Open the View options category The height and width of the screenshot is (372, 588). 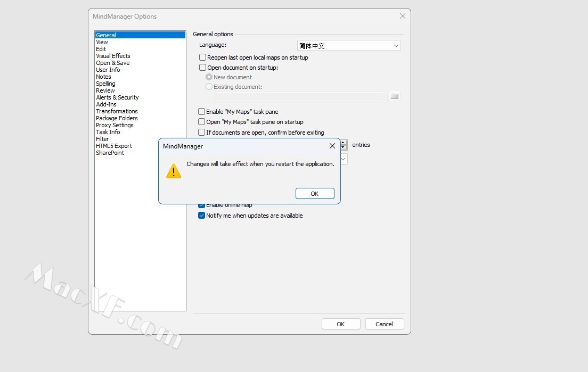tap(102, 42)
